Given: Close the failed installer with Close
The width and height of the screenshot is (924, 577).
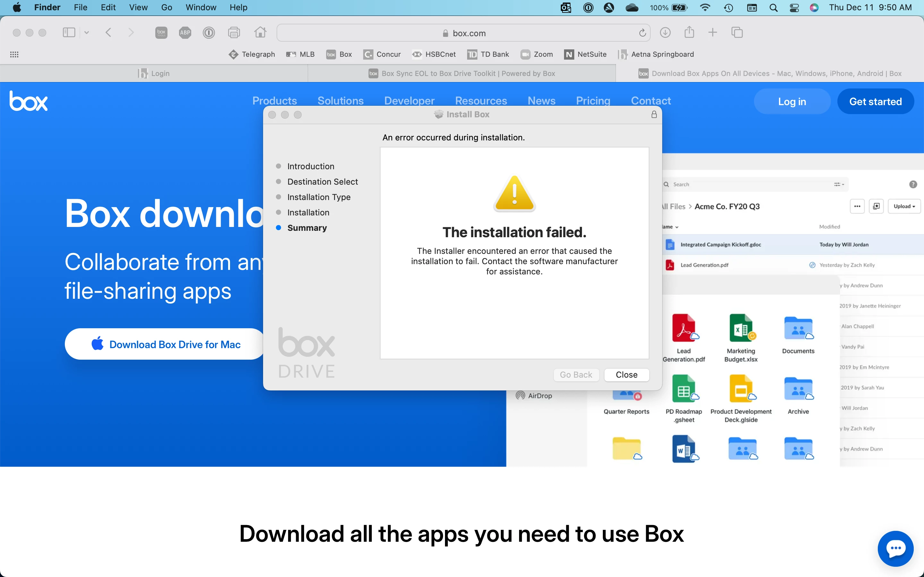Looking at the screenshot, I should 626,375.
